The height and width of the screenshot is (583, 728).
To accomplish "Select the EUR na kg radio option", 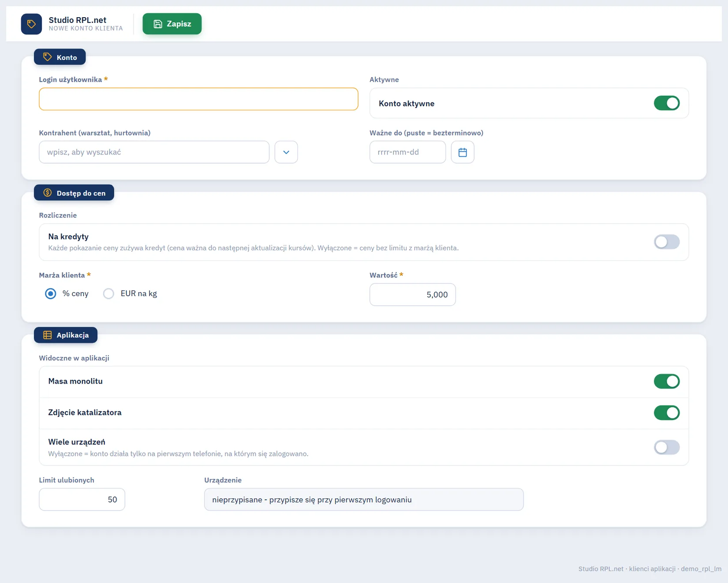I will 109,293.
